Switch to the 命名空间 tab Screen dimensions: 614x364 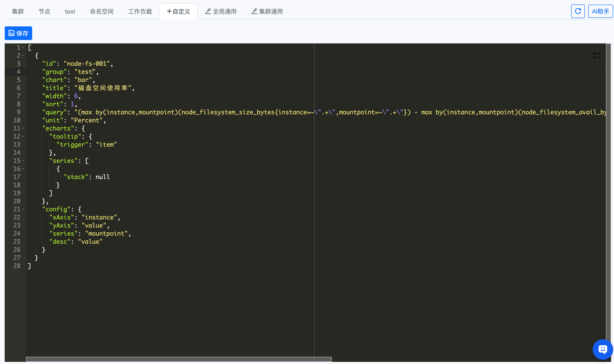[x=102, y=11]
